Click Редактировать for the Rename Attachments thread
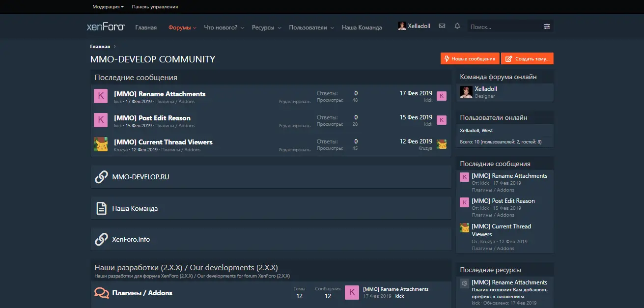644x308 pixels. coord(294,102)
